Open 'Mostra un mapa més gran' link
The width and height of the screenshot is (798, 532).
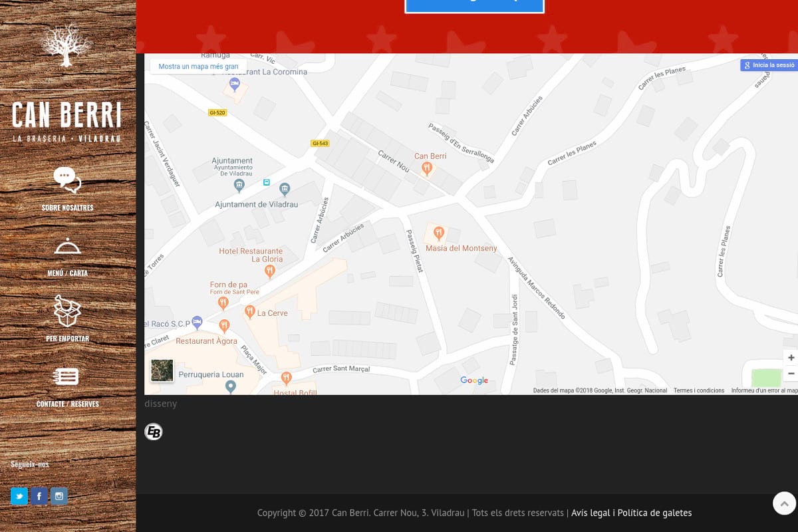pos(198,66)
